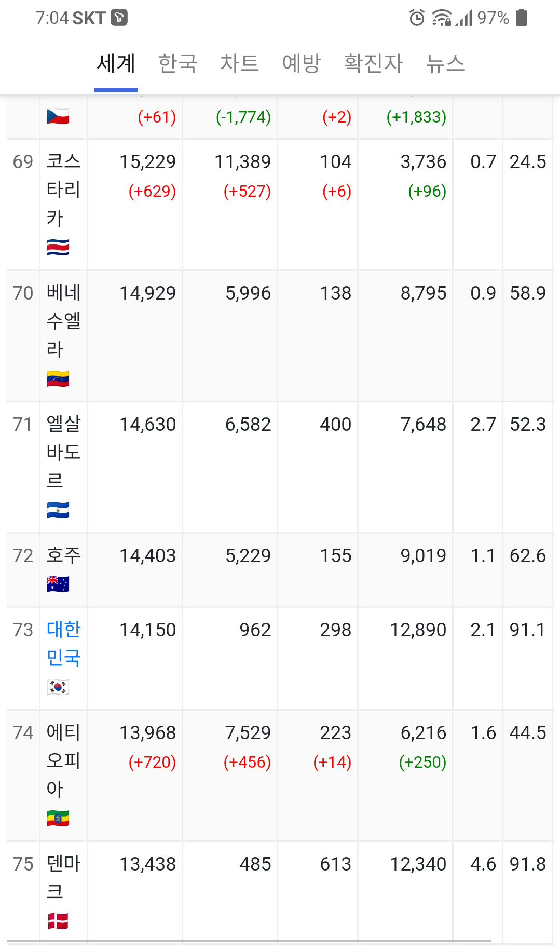560x952 pixels.
Task: Tap the El Salvador flag icon
Action: point(58,510)
